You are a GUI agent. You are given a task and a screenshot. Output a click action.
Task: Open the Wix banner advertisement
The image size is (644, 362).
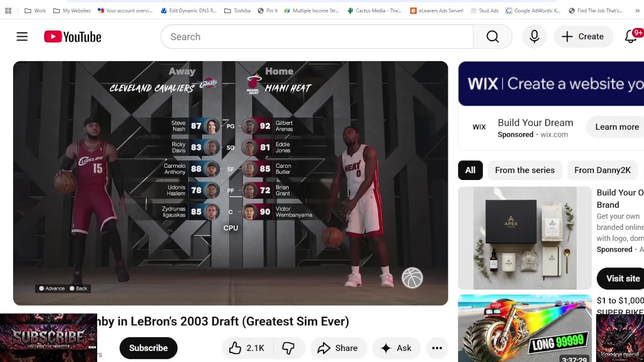pos(551,83)
